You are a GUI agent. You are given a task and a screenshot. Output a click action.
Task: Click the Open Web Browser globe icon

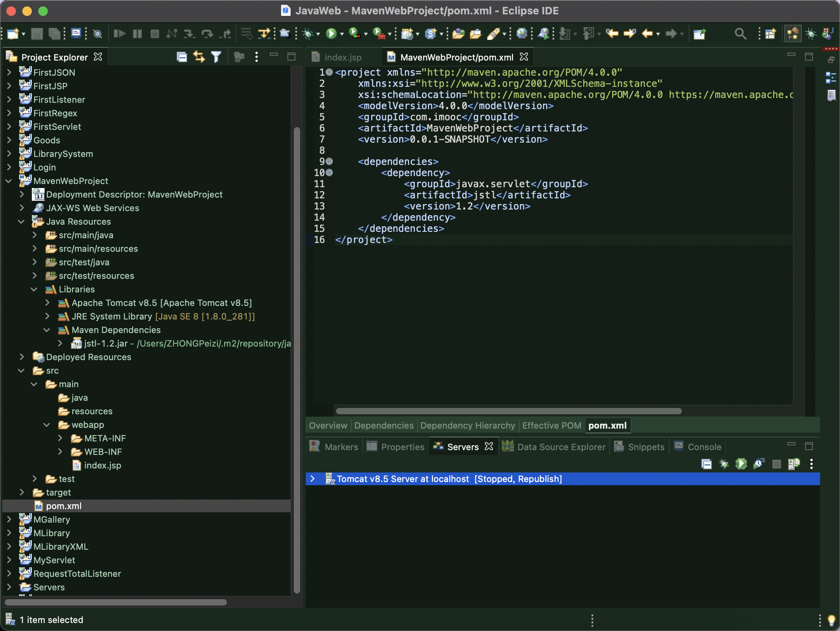coord(522,34)
